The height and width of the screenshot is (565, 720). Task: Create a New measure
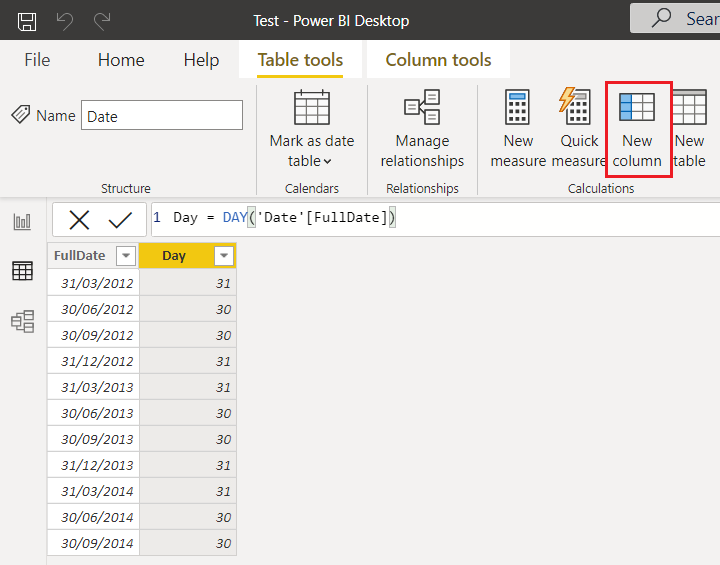[518, 130]
